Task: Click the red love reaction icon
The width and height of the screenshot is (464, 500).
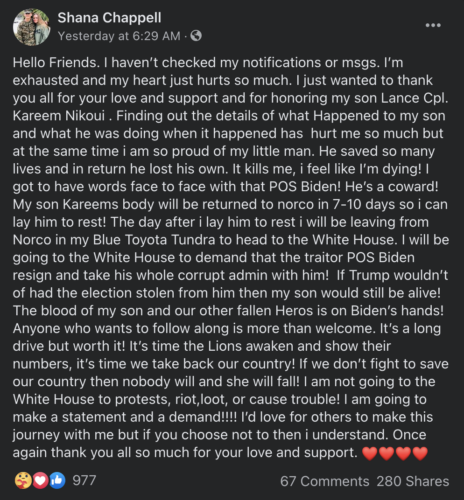Action: pos(40,481)
